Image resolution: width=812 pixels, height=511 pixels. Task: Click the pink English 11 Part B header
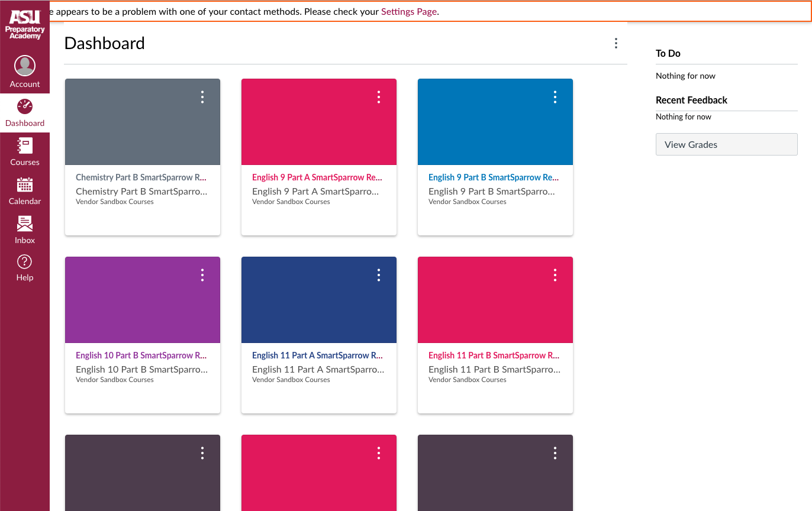tap(495, 300)
